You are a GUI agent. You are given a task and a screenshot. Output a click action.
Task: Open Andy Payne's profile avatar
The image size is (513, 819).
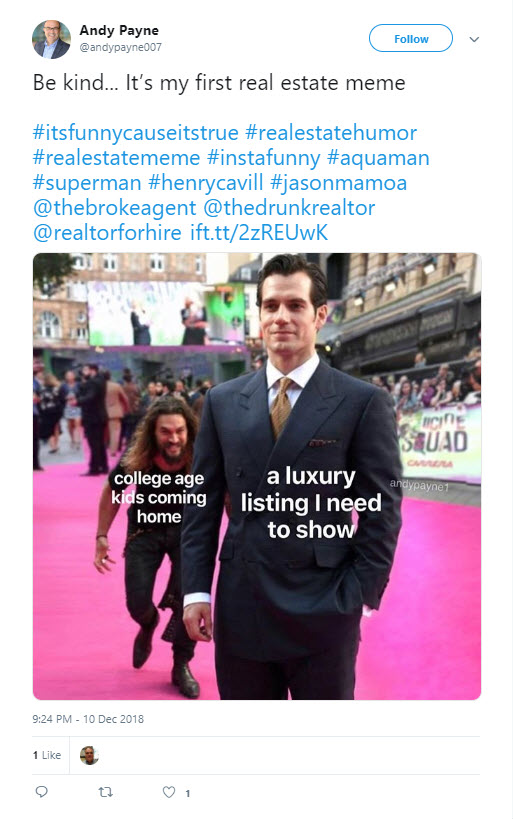tap(51, 39)
